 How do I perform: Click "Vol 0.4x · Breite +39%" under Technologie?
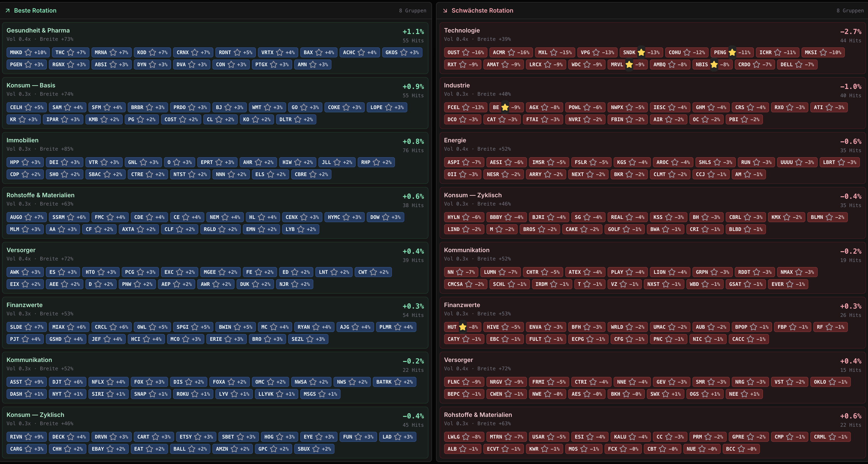[478, 39]
